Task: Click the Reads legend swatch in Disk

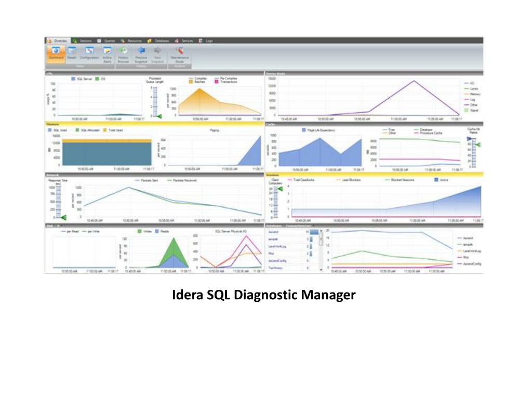Action: [157, 231]
